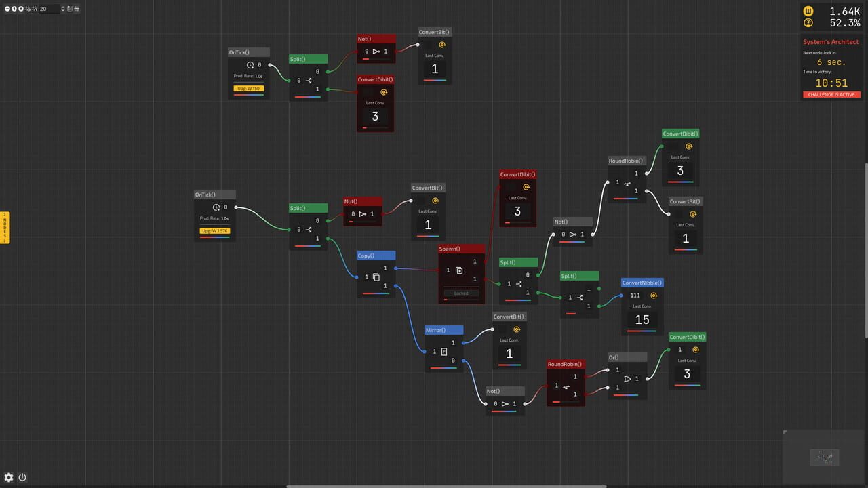Click the rainbow progress bar under ConvertNibble()
Image resolution: width=868 pixels, height=488 pixels.
(642, 332)
